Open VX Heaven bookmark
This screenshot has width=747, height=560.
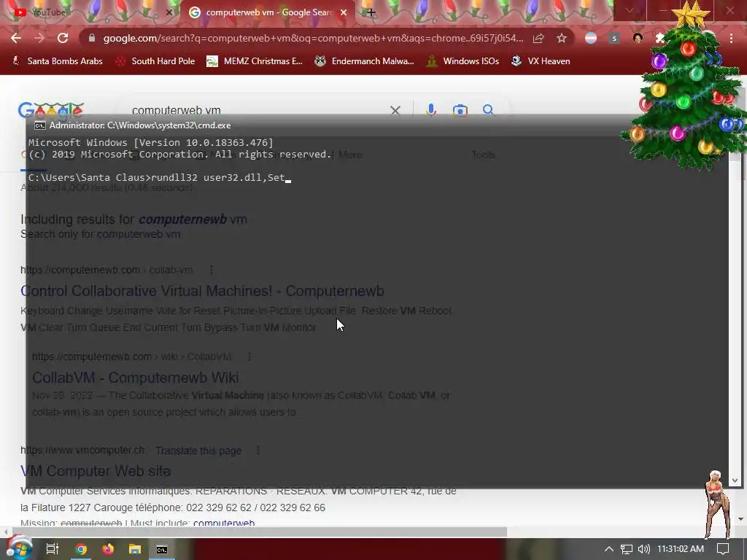(541, 61)
